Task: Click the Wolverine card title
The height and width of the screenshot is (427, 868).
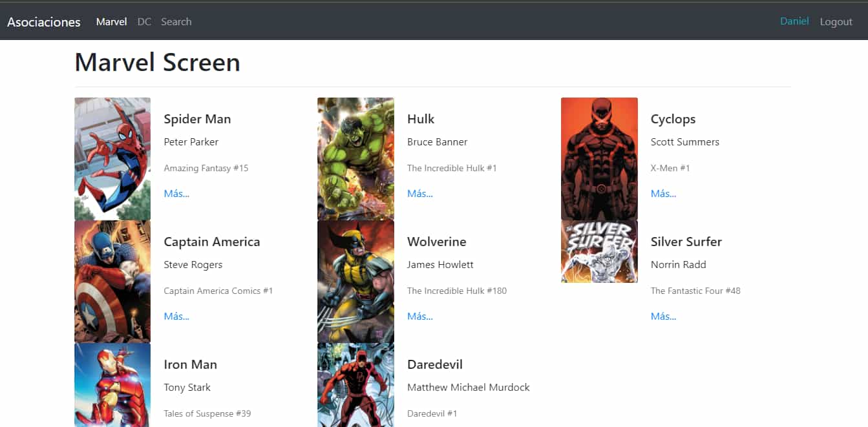Action: (x=437, y=242)
